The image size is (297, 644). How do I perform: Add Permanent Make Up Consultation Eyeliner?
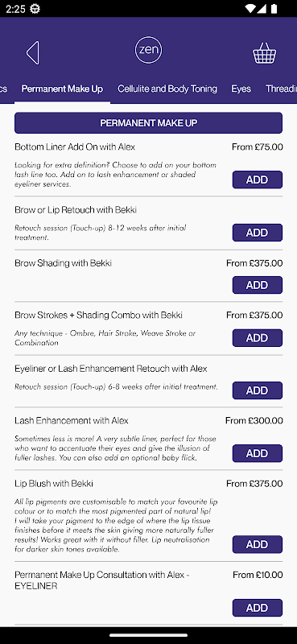click(x=257, y=608)
